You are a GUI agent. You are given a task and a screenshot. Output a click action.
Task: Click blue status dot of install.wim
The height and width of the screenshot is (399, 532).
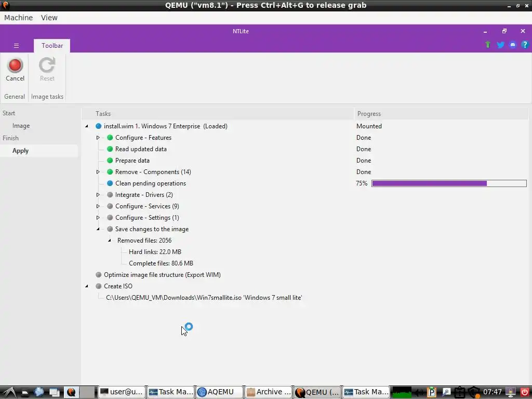pos(98,126)
